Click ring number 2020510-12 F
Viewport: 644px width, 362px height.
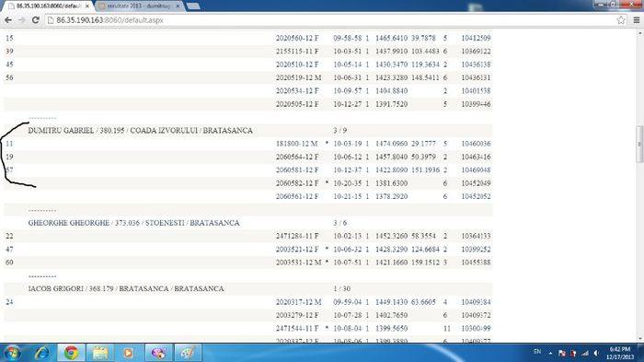pos(297,64)
